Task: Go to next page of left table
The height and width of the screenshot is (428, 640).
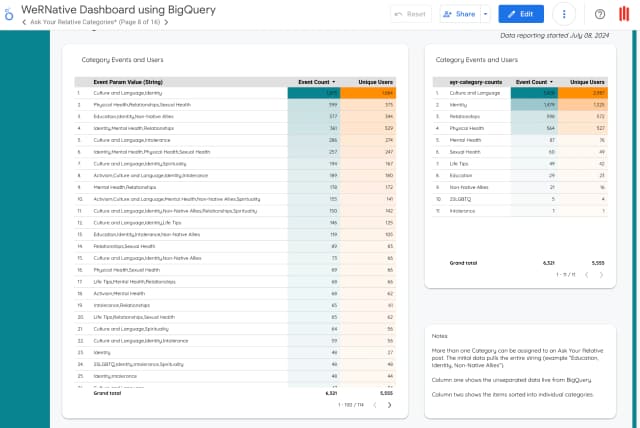Action: [x=389, y=405]
